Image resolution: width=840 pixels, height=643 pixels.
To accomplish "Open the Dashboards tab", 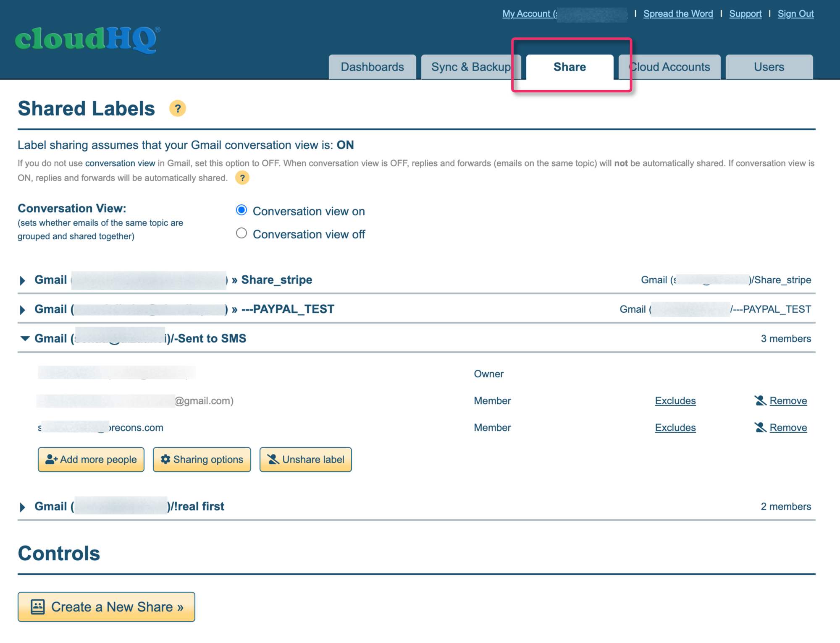I will (373, 67).
